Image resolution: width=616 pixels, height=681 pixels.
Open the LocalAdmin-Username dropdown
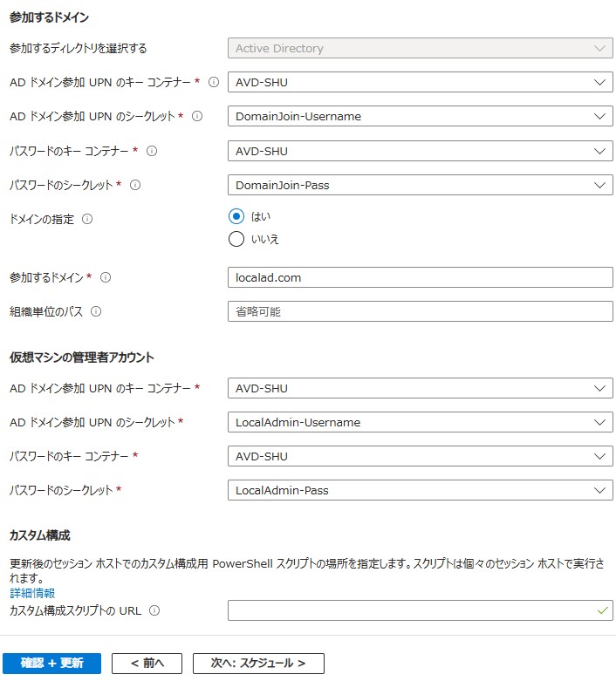tap(420, 422)
